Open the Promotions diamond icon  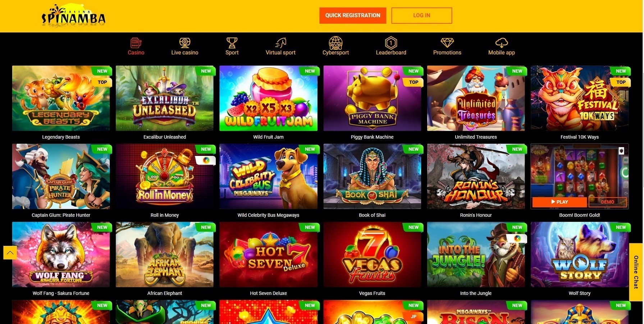click(x=447, y=43)
